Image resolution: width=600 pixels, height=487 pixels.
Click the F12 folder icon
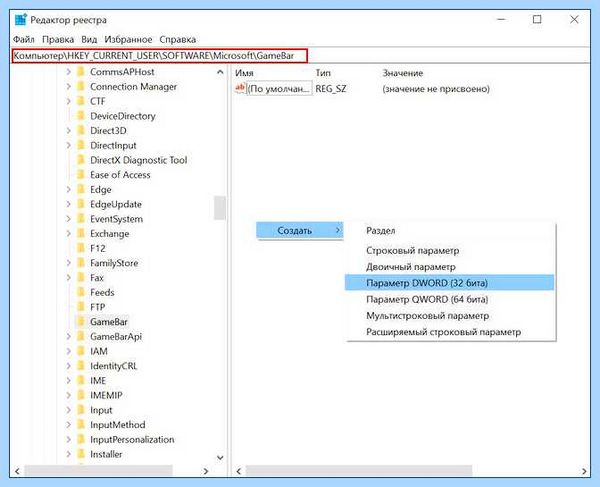pos(81,248)
